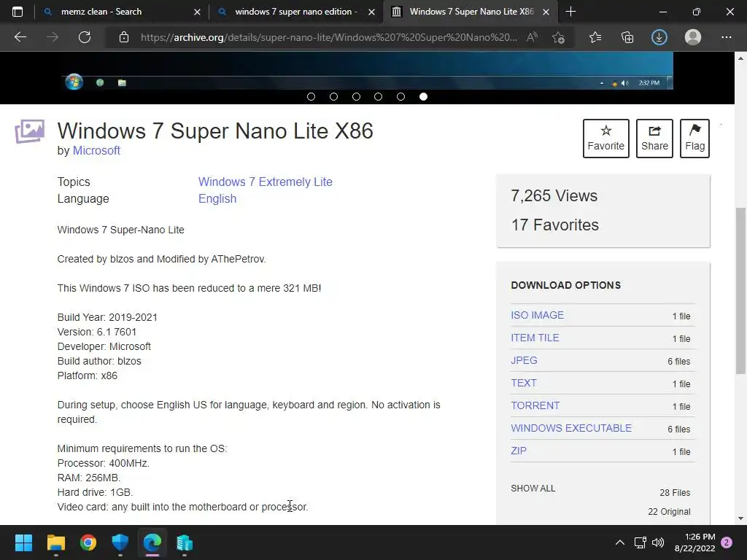This screenshot has height=560, width=747.
Task: Open the English language link
Action: [217, 198]
